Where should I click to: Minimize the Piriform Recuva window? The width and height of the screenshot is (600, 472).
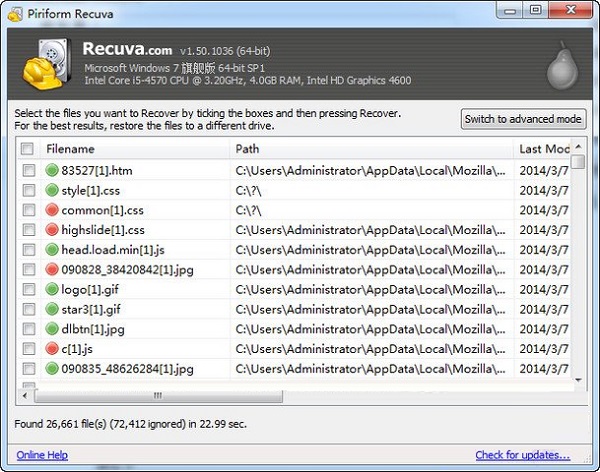(510, 10)
